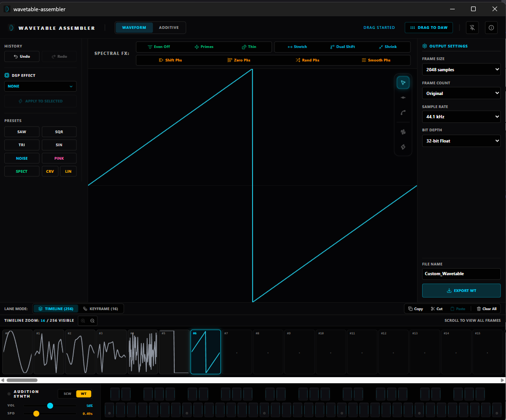The height and width of the screenshot is (420, 506).
Task: Switch lane mode to Keyframe (16)
Action: [x=101, y=309]
